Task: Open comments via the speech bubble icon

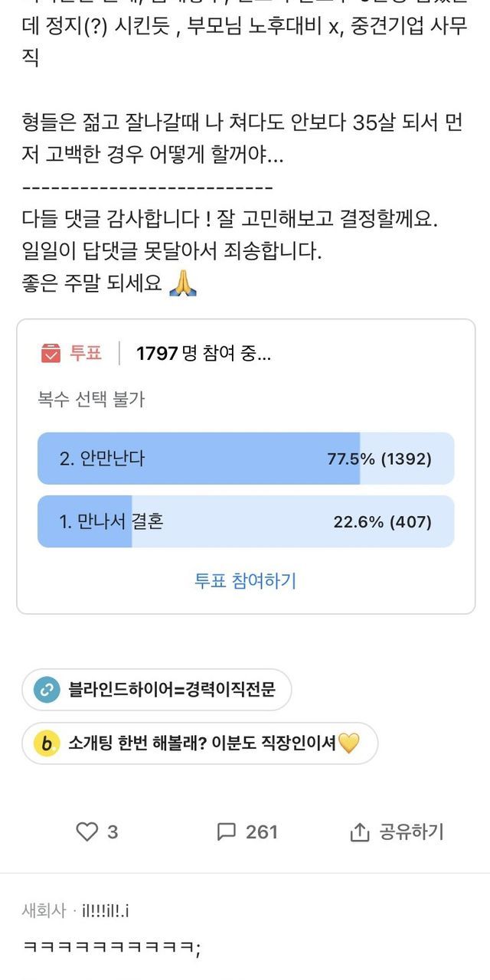Action: point(227,831)
